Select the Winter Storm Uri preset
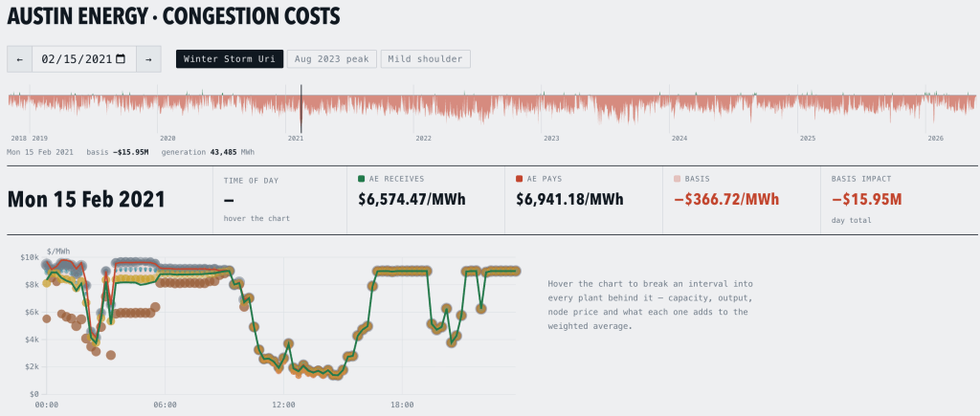The width and height of the screenshot is (980, 416). point(230,59)
